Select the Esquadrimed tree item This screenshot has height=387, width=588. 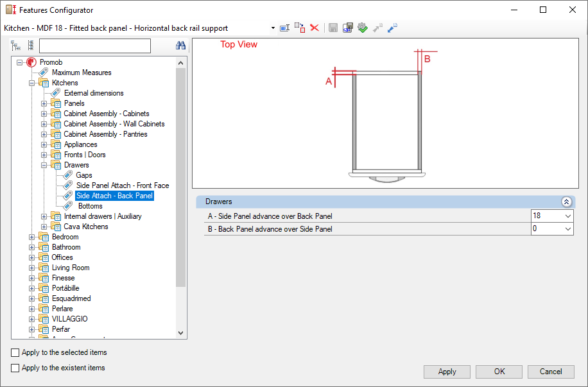[71, 298]
